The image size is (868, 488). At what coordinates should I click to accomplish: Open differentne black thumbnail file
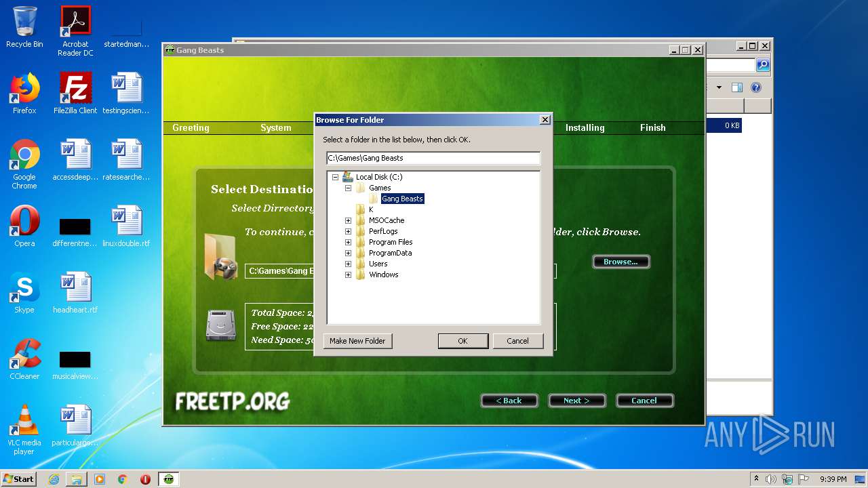(75, 232)
